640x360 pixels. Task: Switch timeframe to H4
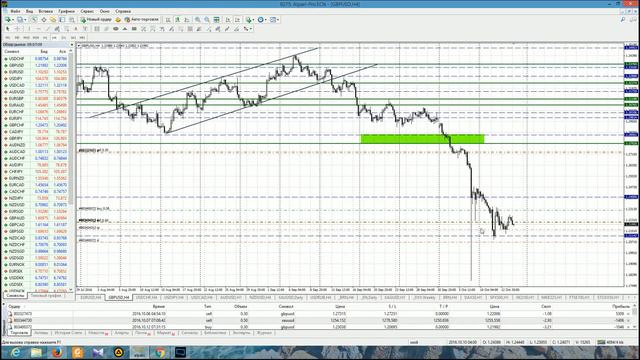click(x=54, y=38)
